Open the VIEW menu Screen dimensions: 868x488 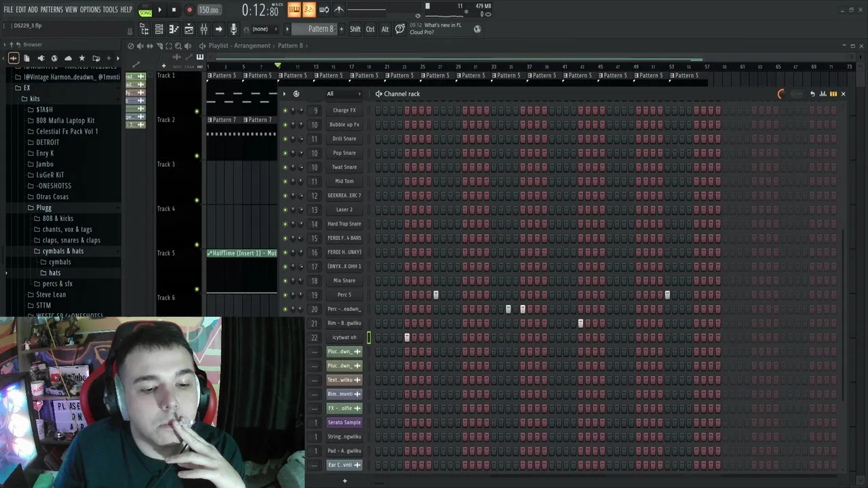[71, 9]
